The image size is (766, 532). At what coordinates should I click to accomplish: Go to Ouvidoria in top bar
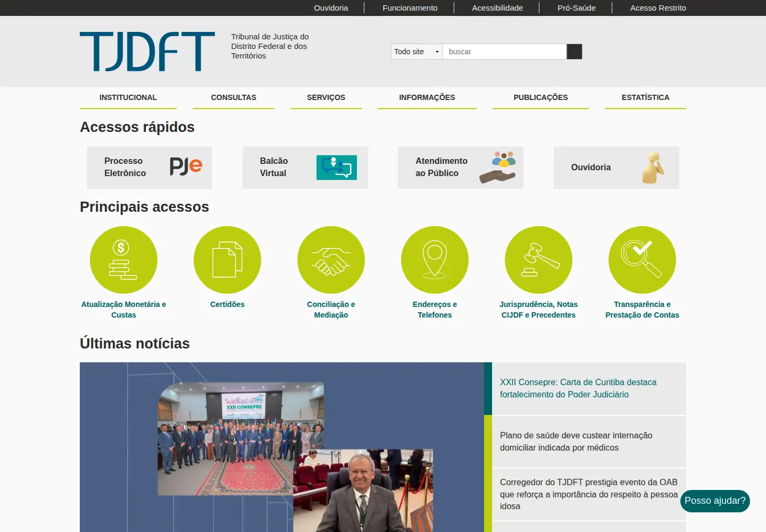pyautogui.click(x=331, y=8)
